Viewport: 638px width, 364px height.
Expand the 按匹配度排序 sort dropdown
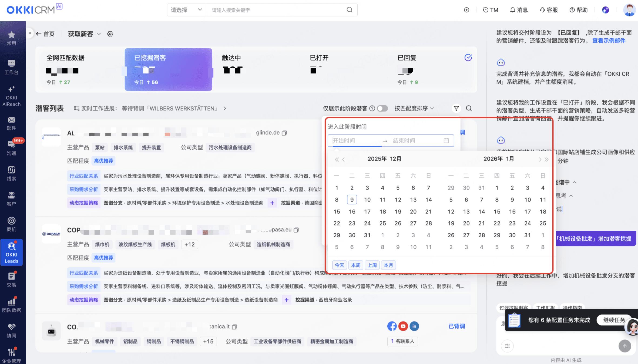pos(414,108)
